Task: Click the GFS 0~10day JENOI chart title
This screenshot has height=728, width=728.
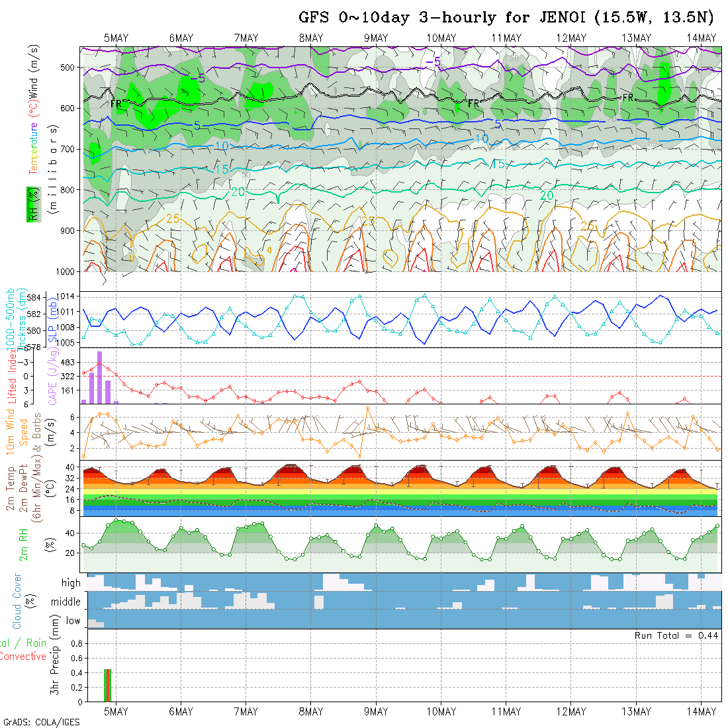Action: pyautogui.click(x=506, y=18)
